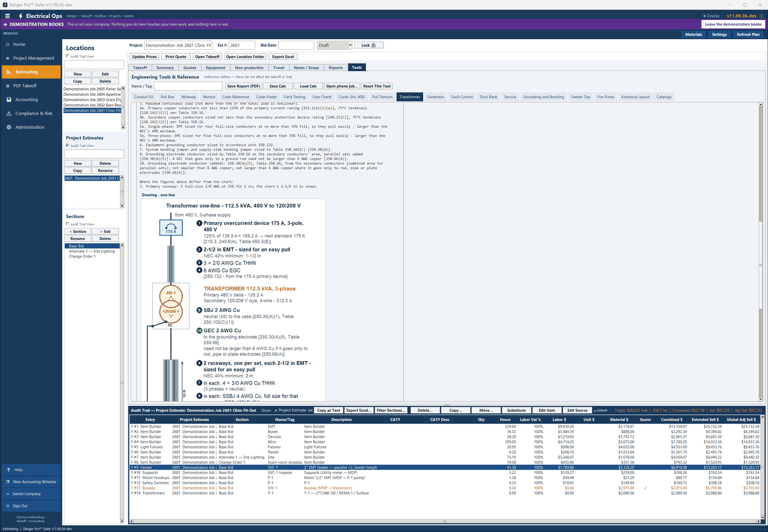Click the Accounting bar-chart icon
The width and height of the screenshot is (768, 532).
pyautogui.click(x=9, y=100)
